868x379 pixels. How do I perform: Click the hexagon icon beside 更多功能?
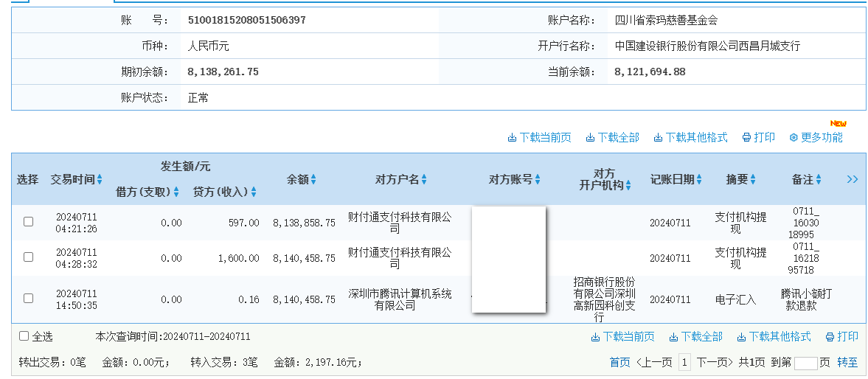(x=794, y=137)
